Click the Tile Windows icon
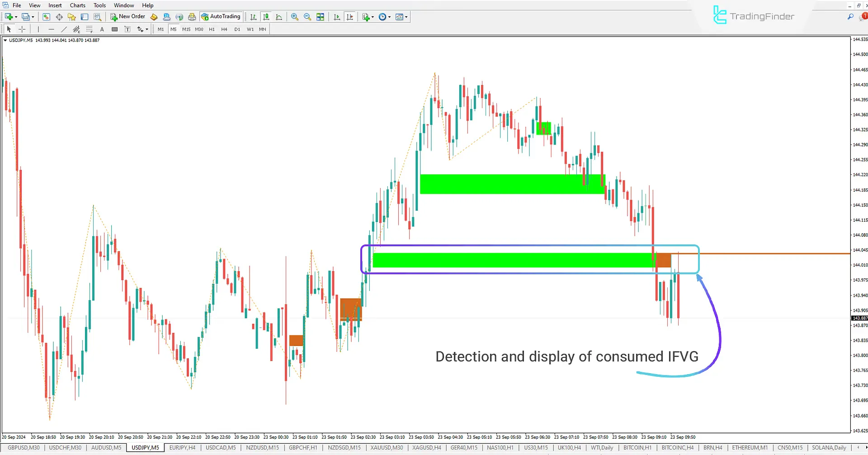 pos(320,17)
